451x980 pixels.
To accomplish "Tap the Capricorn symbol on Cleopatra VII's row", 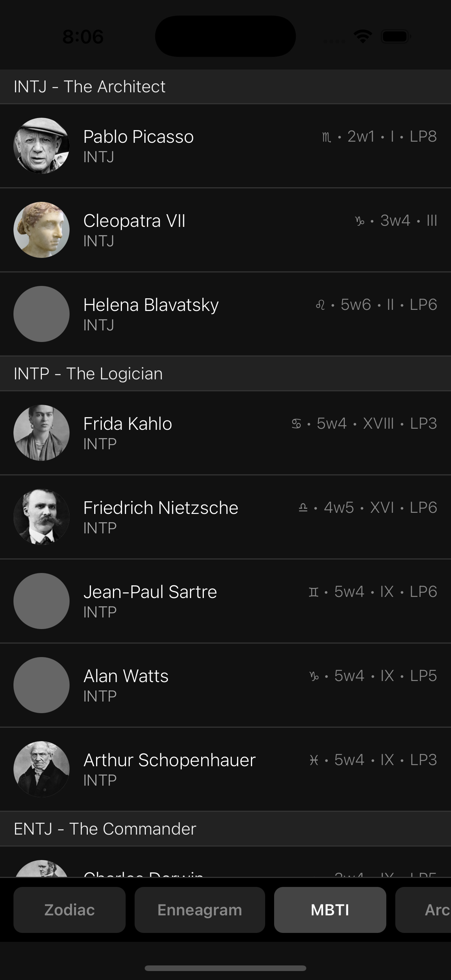I will (360, 221).
